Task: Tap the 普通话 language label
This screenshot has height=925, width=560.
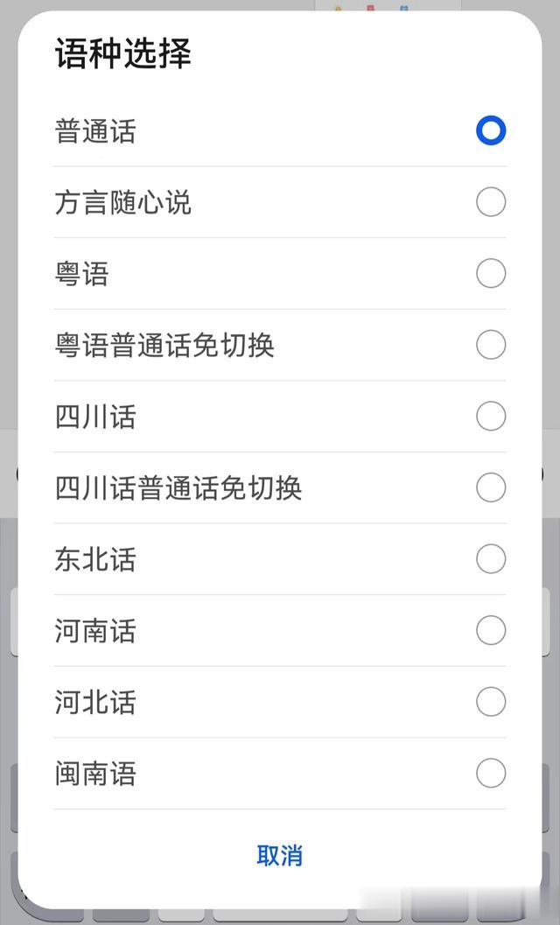Action: click(x=95, y=131)
